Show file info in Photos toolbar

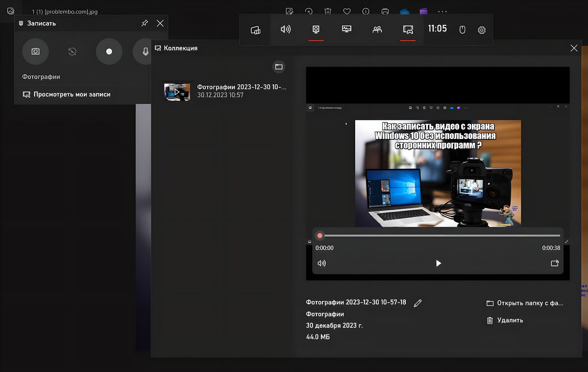point(366,11)
